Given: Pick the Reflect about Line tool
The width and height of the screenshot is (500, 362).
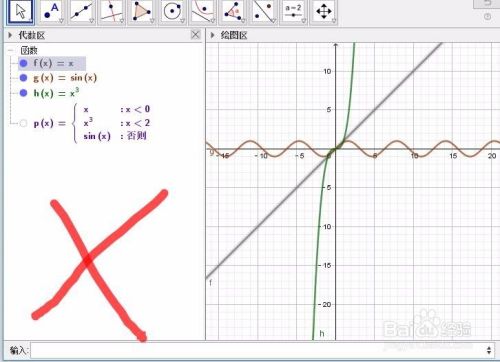Looking at the screenshot, I should (263, 11).
